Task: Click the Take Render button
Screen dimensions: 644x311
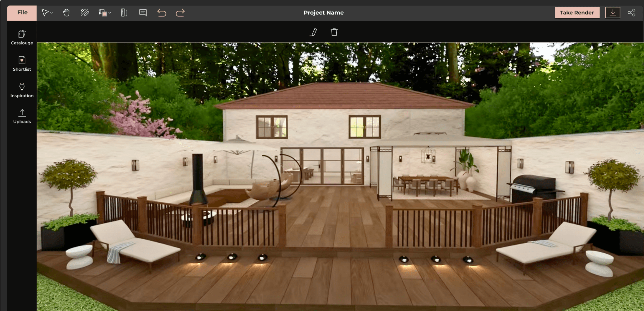Action: pyautogui.click(x=577, y=13)
